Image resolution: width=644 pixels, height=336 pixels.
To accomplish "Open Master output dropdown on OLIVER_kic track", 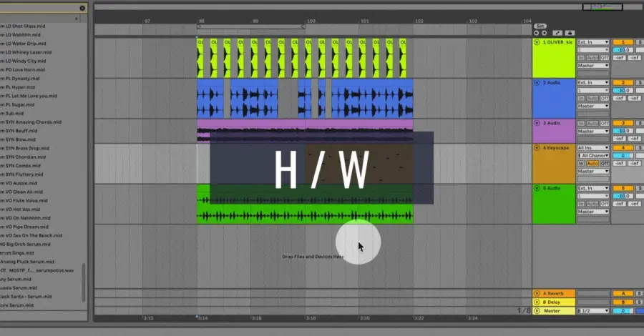I will [x=593, y=66].
